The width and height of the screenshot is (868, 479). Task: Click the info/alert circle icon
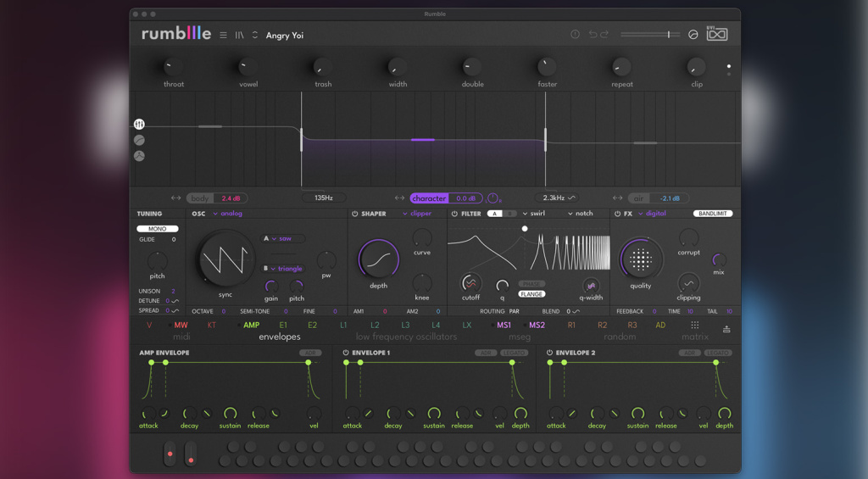coord(576,34)
